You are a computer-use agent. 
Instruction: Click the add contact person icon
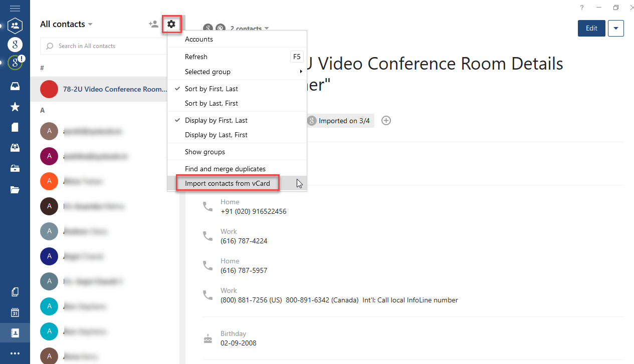[x=153, y=24]
